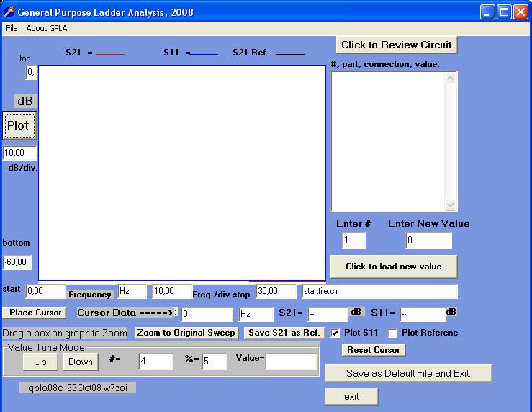Viewport: 532px width, 412px height.
Task: Open the About GPLA menu
Action: click(x=47, y=28)
